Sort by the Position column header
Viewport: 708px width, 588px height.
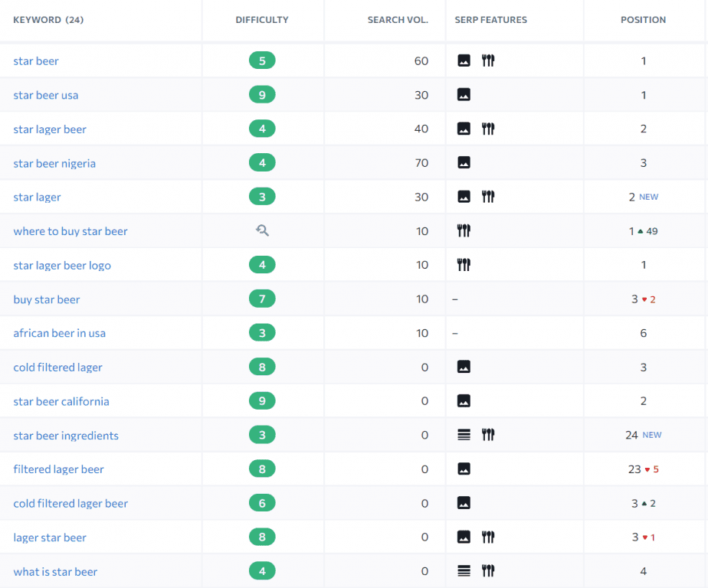coord(644,20)
